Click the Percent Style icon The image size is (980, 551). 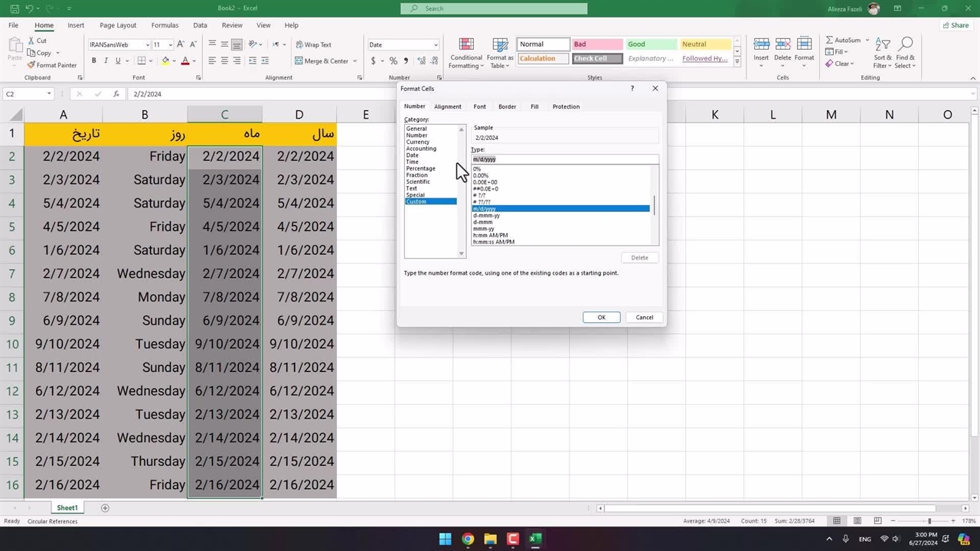click(x=393, y=61)
